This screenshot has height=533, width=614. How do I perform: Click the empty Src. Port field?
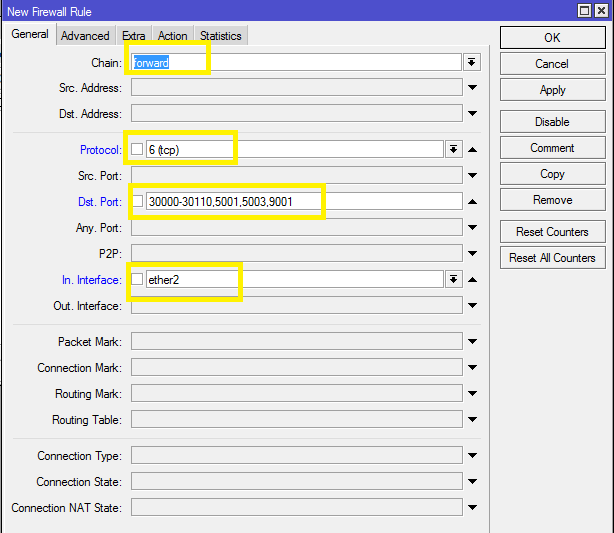point(297,175)
